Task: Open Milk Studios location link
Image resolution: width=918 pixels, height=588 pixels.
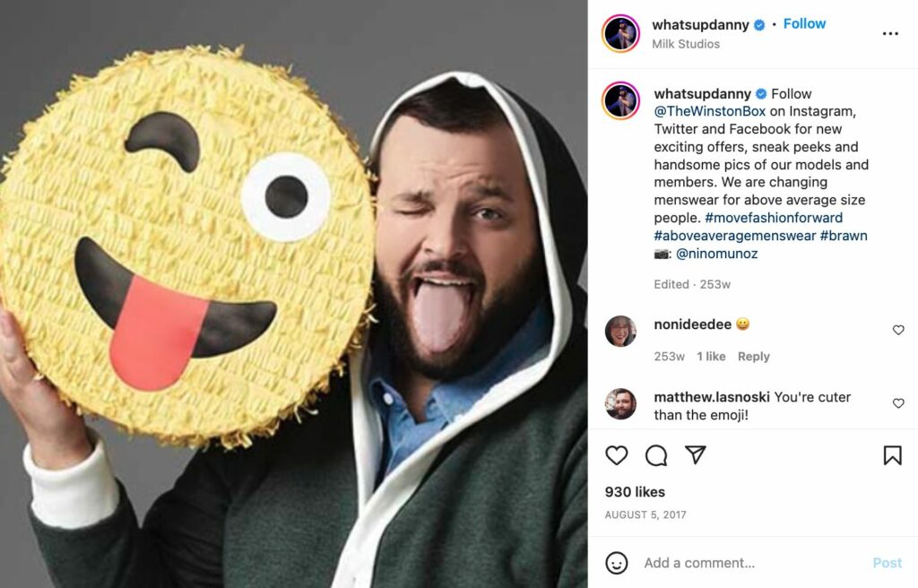Action: pyautogui.click(x=686, y=44)
